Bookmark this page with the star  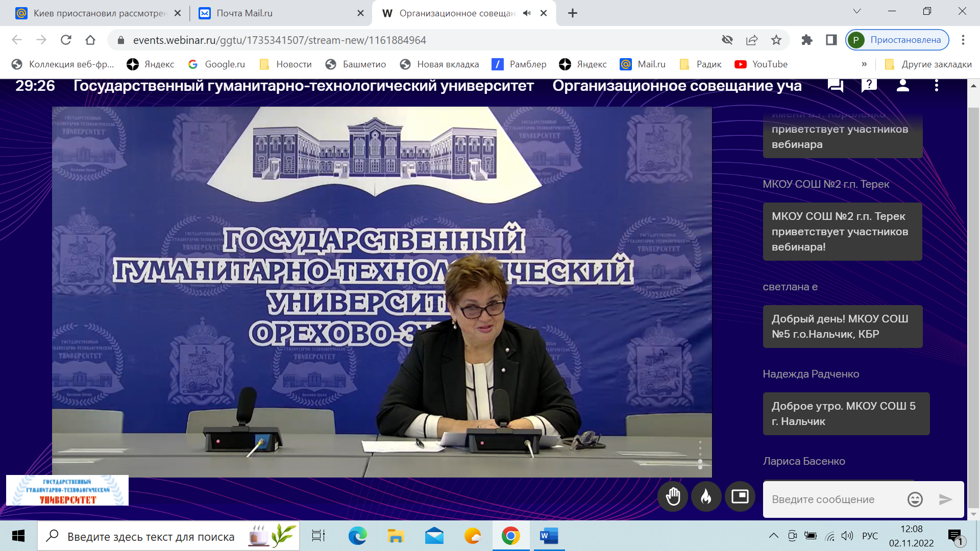pyautogui.click(x=776, y=40)
